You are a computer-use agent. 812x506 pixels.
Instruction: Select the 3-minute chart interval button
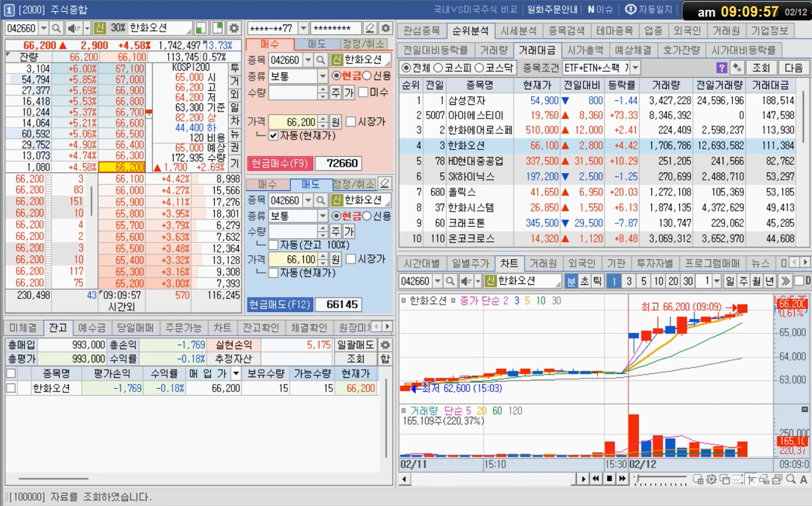(x=629, y=281)
